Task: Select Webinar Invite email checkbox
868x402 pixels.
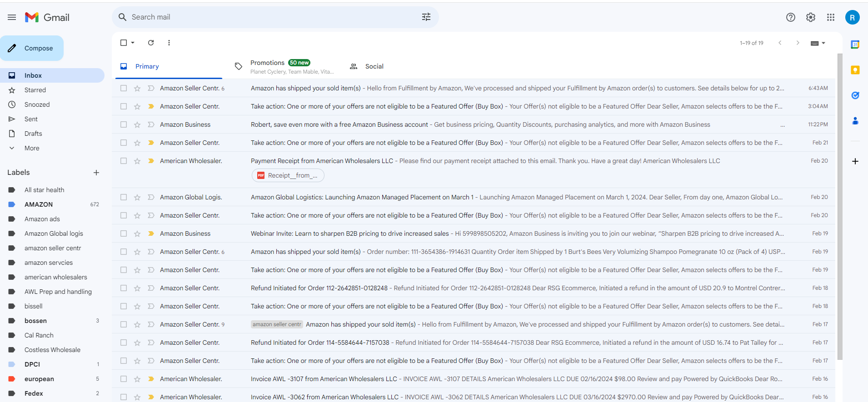Action: click(x=124, y=233)
